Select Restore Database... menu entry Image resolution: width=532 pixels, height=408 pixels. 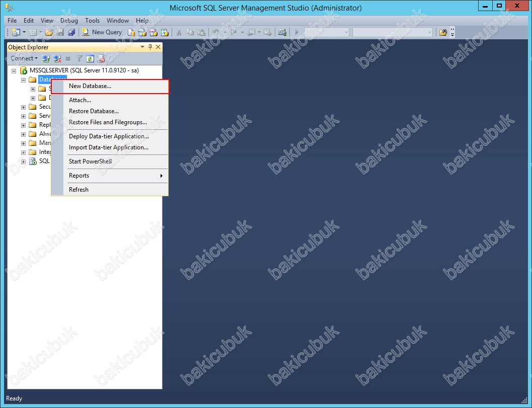click(x=110, y=111)
